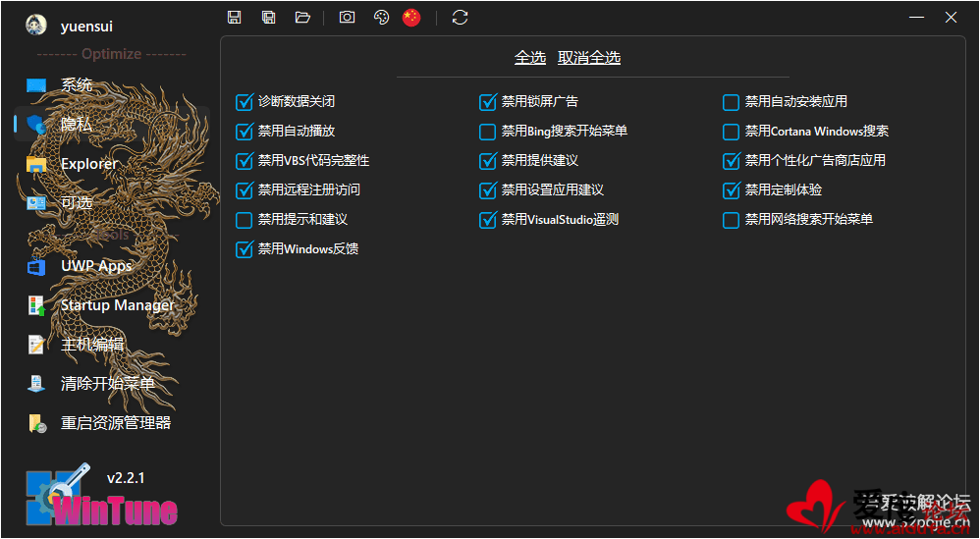Click the 重启资源管理器 folder icon
Screen dimensions: 980x539
coord(36,423)
